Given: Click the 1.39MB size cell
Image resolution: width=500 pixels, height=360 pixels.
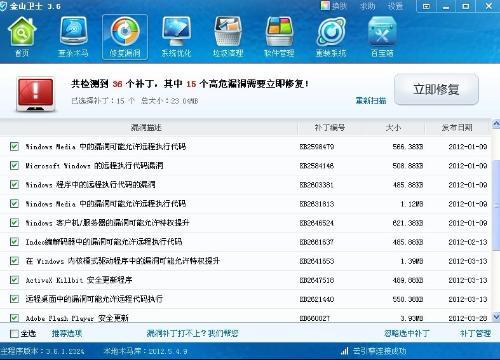Looking at the screenshot, I should (412, 261).
